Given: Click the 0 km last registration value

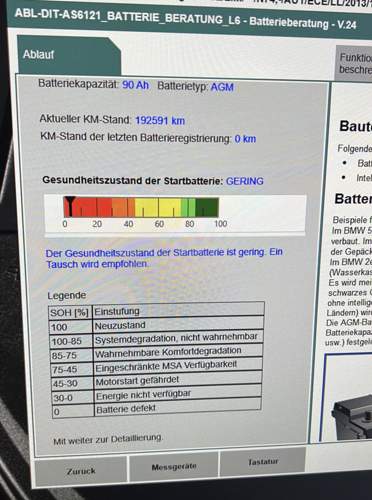Looking at the screenshot, I should click(245, 138).
